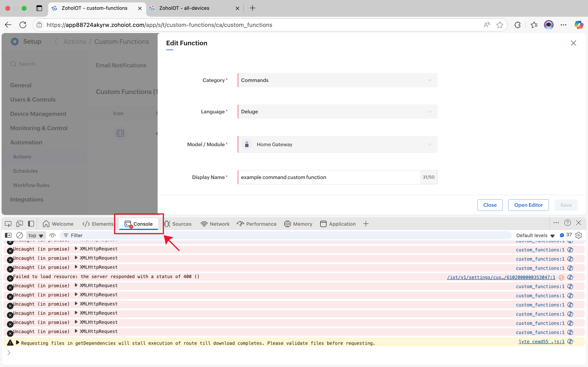588x367 pixels.
Task: Click the Copilot icon in toolbar
Action: [x=579, y=25]
